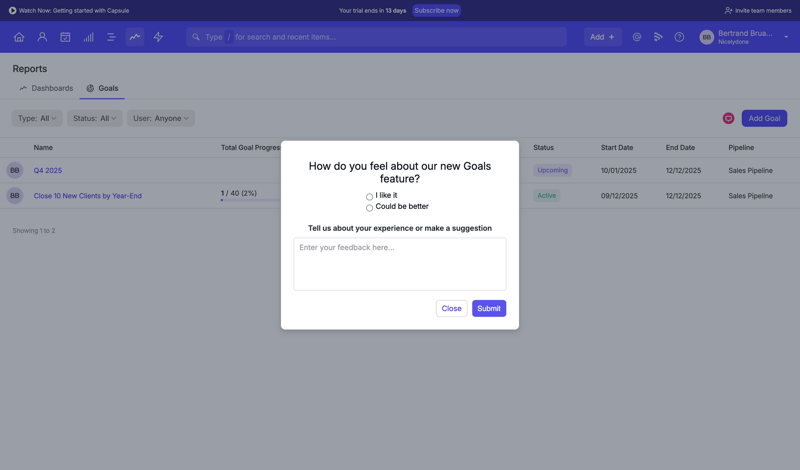Image resolution: width=800 pixels, height=470 pixels.
Task: Click the Active status badge
Action: click(x=546, y=195)
